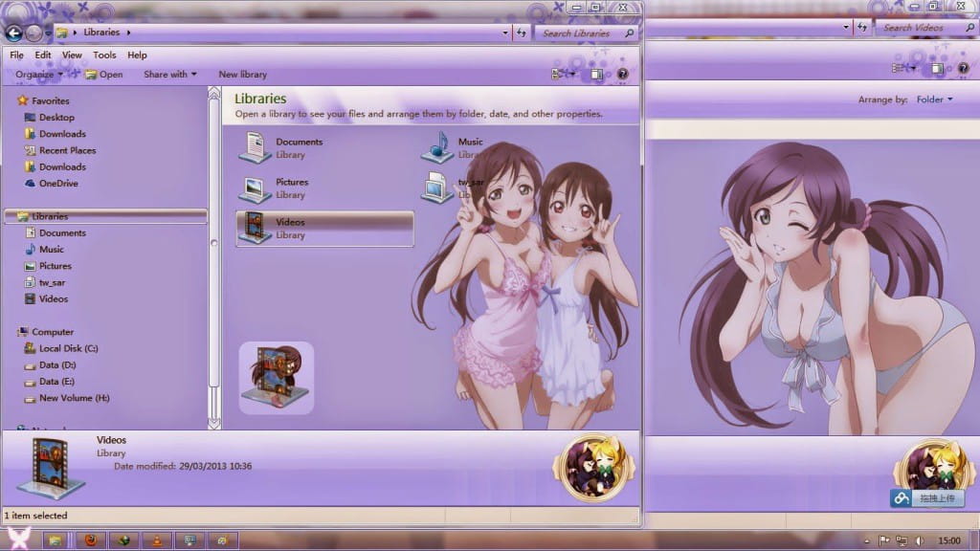Open the Organize dropdown menu

[37, 74]
